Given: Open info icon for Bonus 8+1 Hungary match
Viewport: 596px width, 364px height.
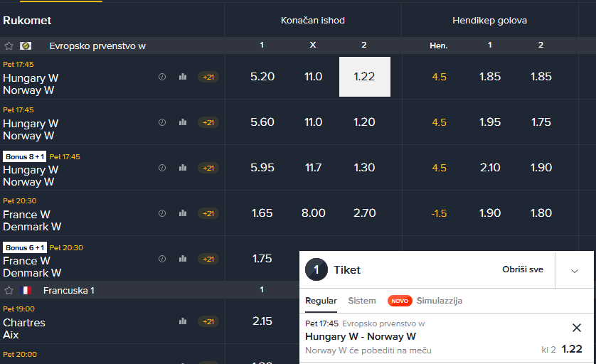Looking at the screenshot, I should 162,168.
